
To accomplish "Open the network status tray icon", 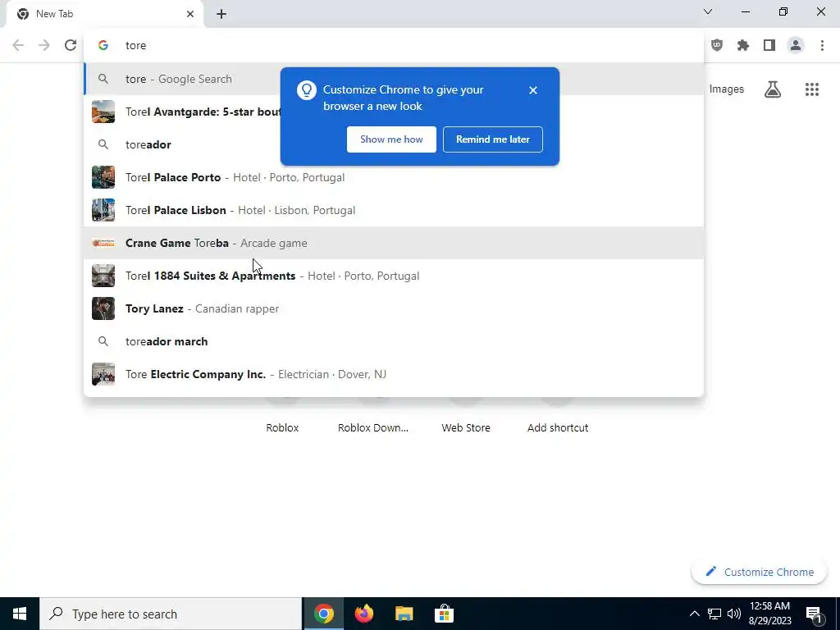I will 714,614.
